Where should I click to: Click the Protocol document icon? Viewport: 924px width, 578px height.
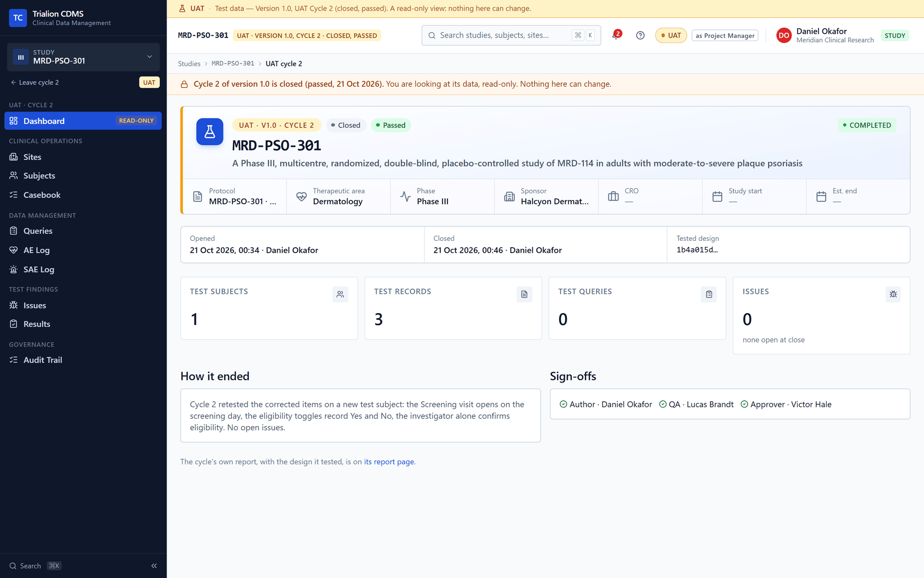point(197,196)
